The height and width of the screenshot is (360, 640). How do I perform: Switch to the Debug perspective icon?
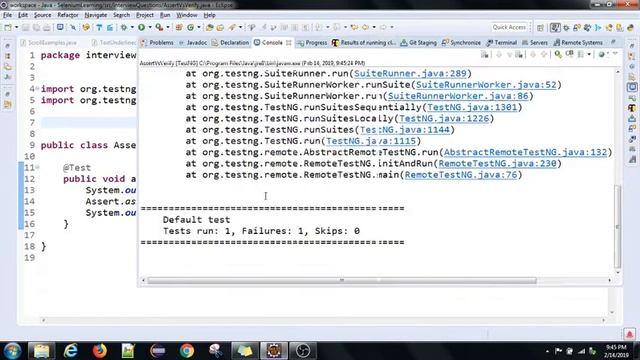tap(566, 28)
